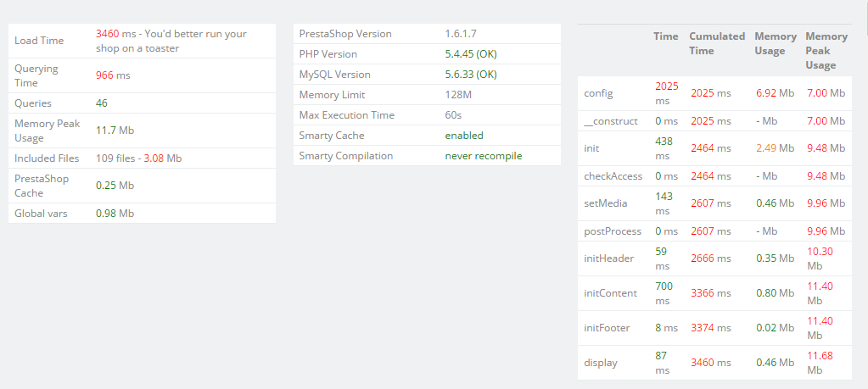
Task: Click the display row's 3460 ms cumulated time
Action: coord(708,363)
